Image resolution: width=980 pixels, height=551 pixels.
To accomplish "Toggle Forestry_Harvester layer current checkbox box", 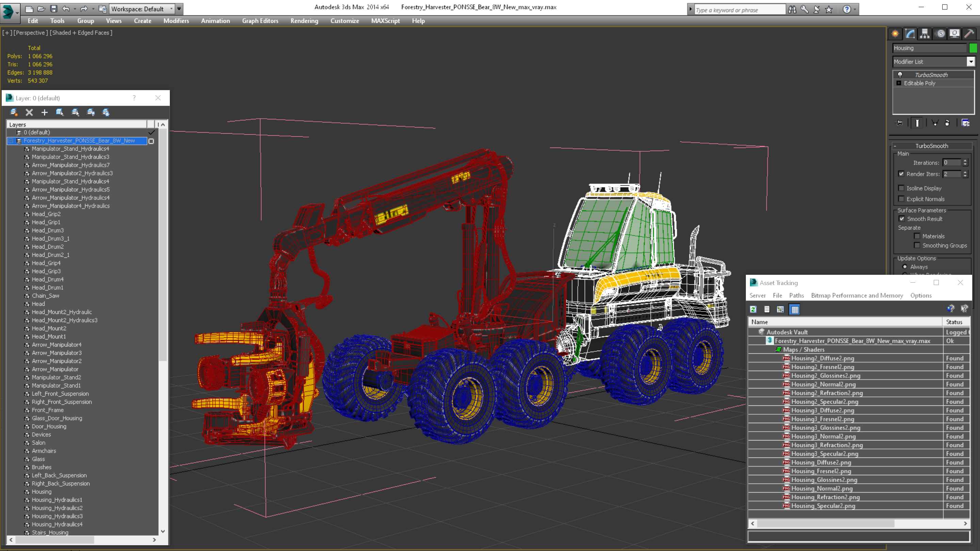I will pyautogui.click(x=151, y=141).
